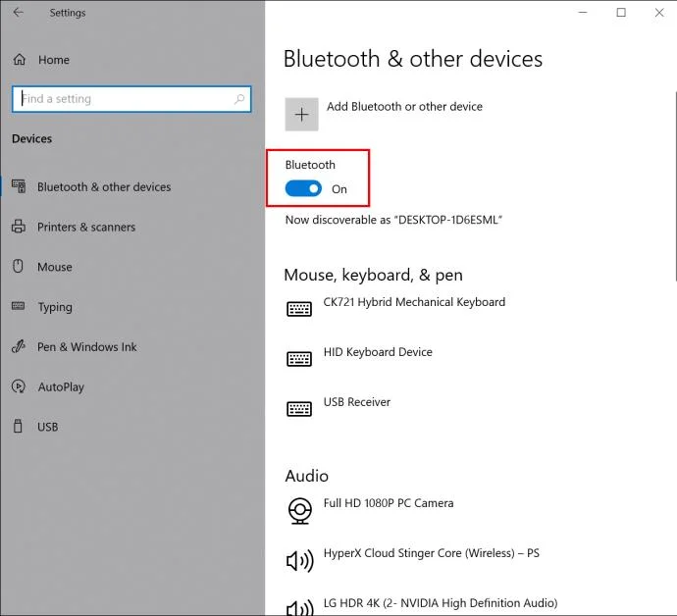Click the back arrow in Settings

(x=18, y=13)
